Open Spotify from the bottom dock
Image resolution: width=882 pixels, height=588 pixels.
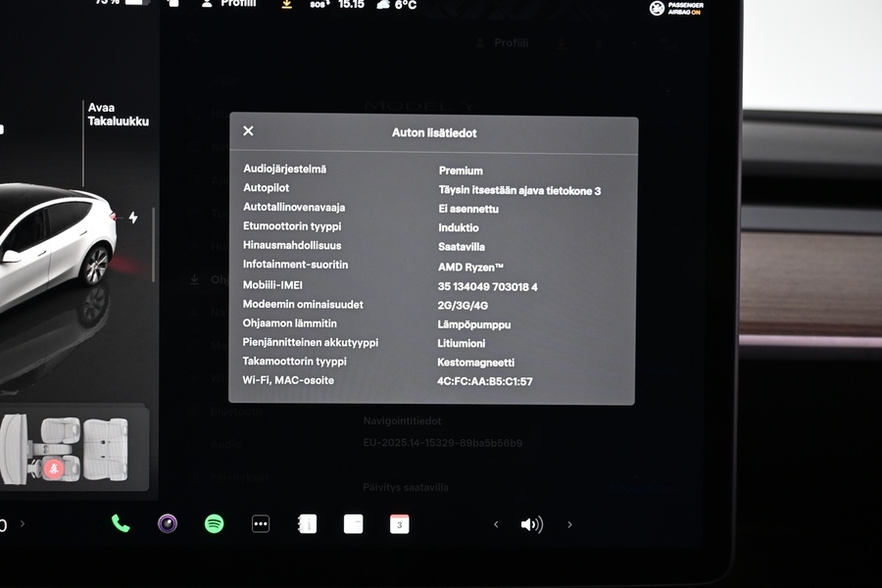click(x=214, y=523)
